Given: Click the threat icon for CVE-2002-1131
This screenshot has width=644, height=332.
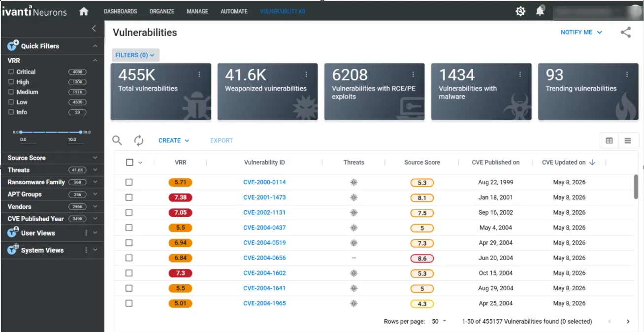Looking at the screenshot, I should tap(354, 213).
